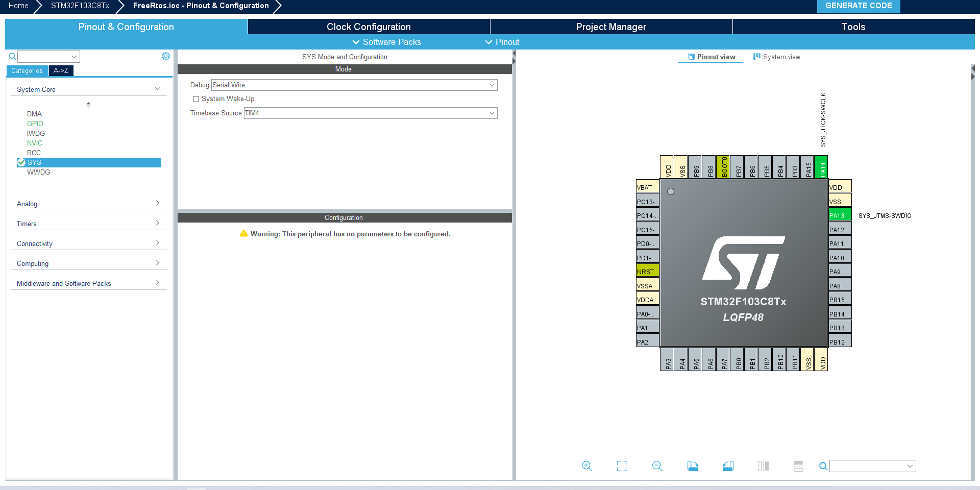This screenshot has height=490, width=980.
Task: Go to Home via the breadcrumb
Action: point(18,6)
